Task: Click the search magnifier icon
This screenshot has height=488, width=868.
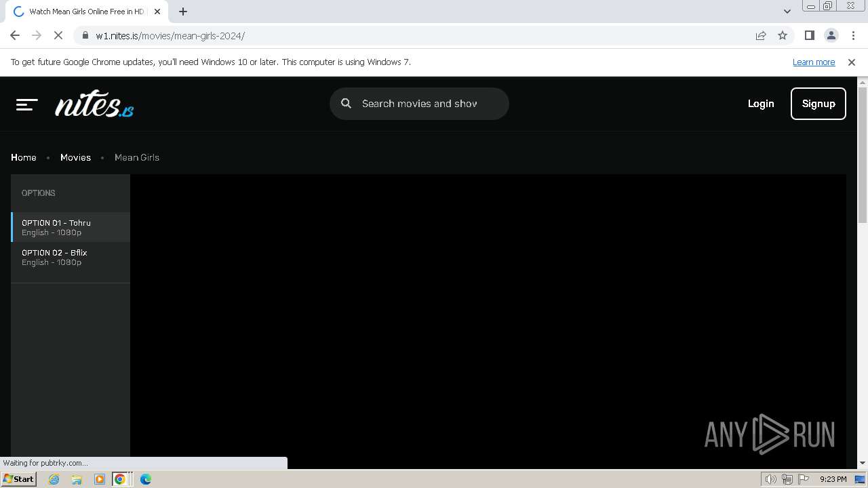Action: click(x=346, y=104)
